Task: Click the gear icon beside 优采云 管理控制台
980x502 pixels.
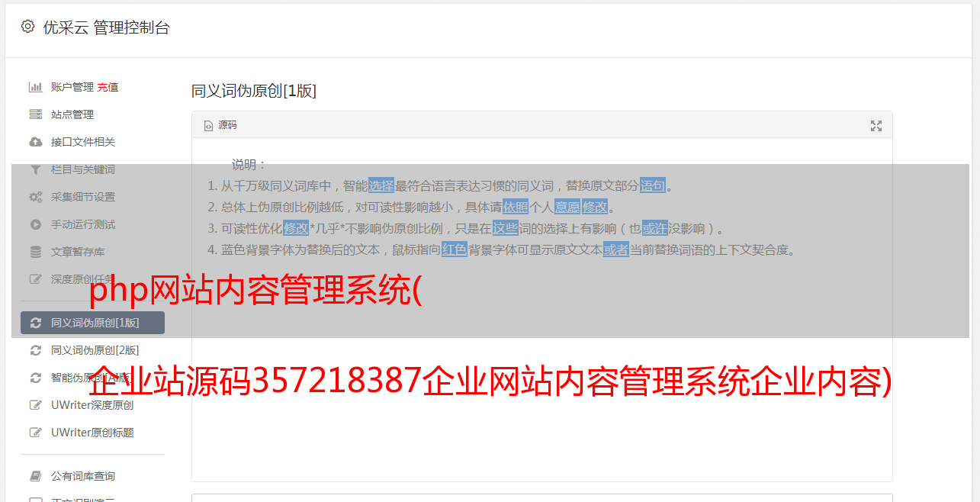Action: (28, 27)
